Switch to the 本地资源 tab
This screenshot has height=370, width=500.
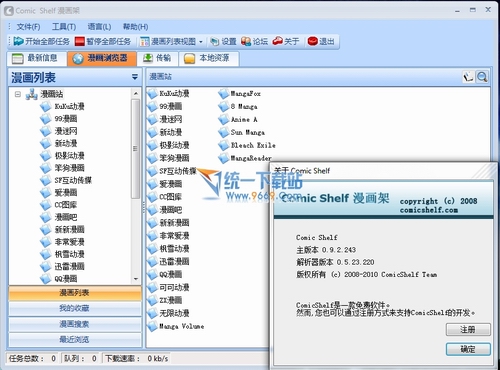pyautogui.click(x=209, y=58)
